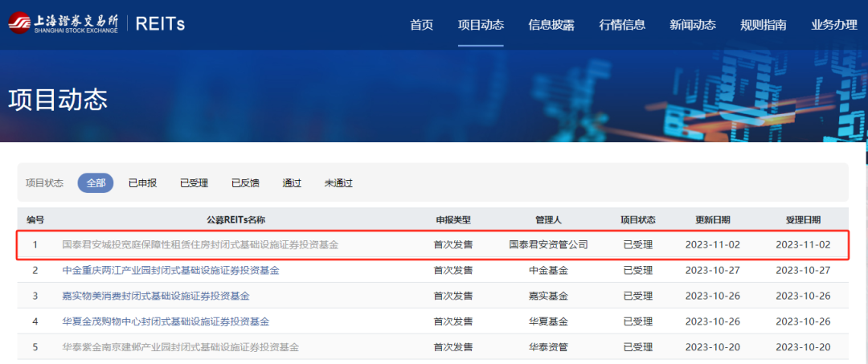Click row number 4 cell
The image size is (868, 364).
pyautogui.click(x=35, y=321)
